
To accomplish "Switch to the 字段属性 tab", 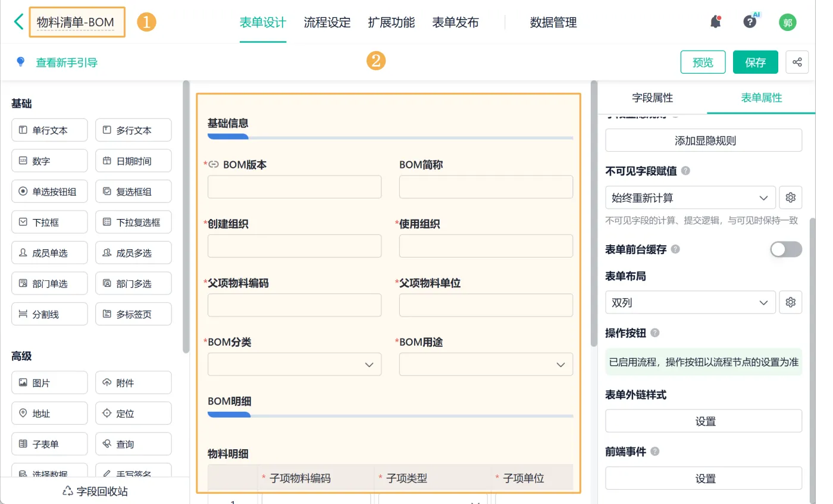I will 652,98.
